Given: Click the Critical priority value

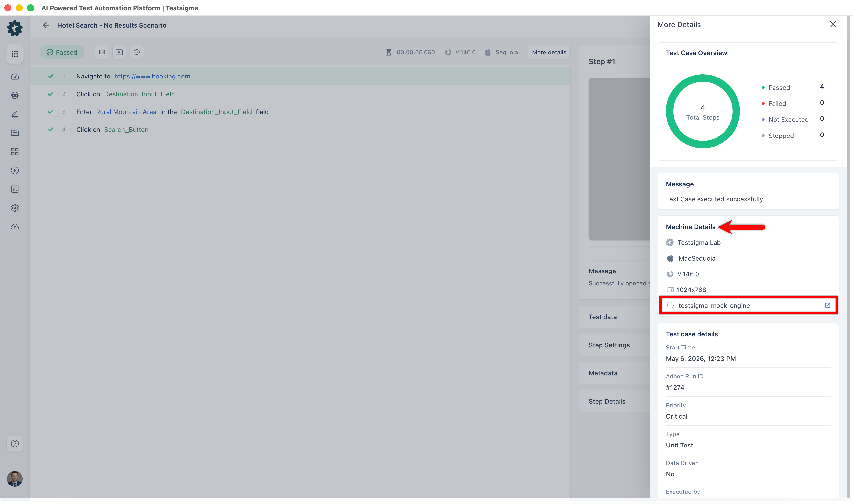Looking at the screenshot, I should [677, 416].
